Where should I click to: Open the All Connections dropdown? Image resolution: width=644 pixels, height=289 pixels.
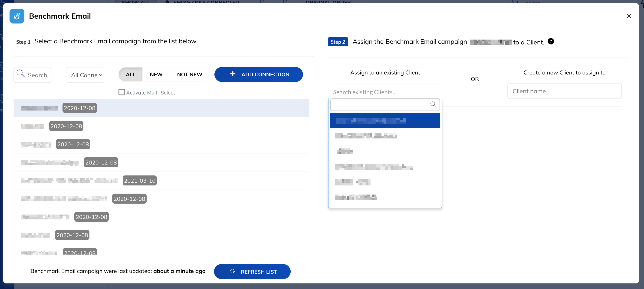pos(85,75)
